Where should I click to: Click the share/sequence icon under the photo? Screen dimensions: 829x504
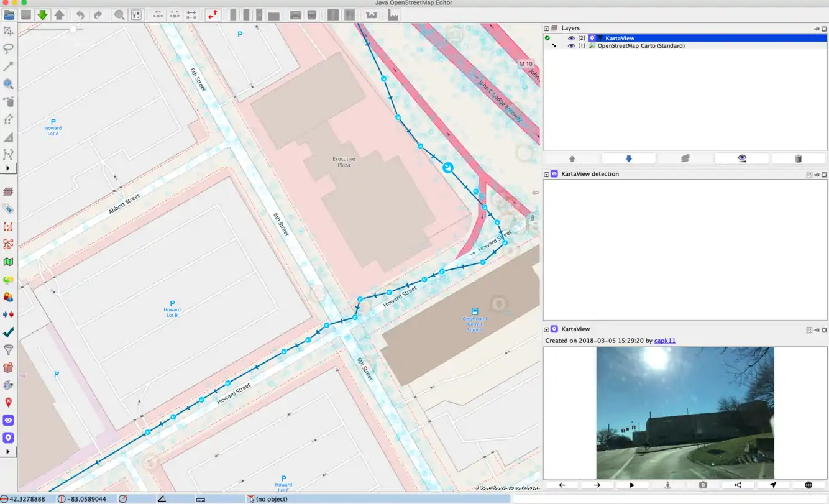[x=738, y=485]
